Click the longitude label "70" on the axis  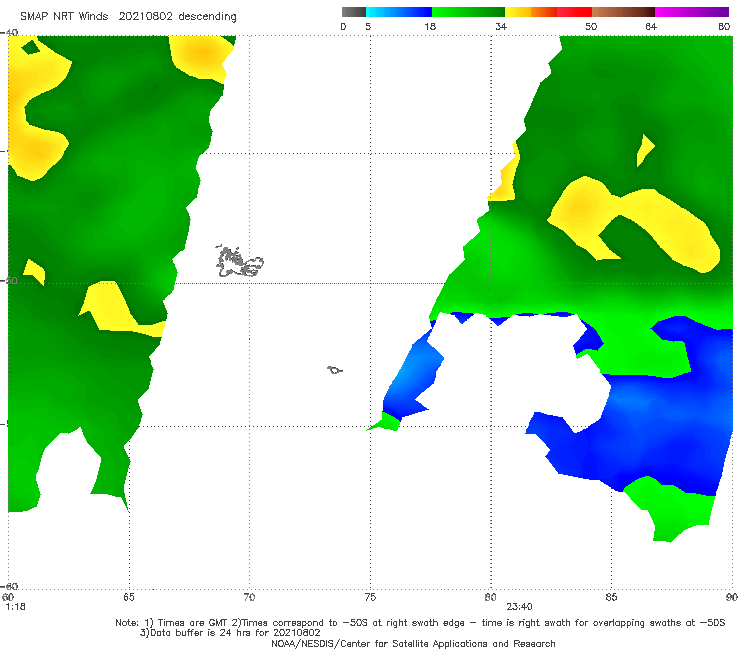[x=249, y=597]
